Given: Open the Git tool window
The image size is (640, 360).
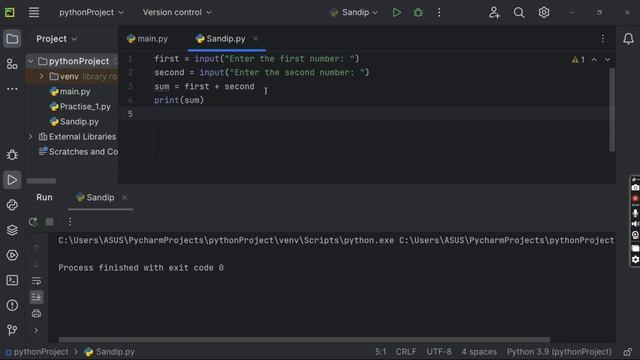Looking at the screenshot, I should 12,330.
